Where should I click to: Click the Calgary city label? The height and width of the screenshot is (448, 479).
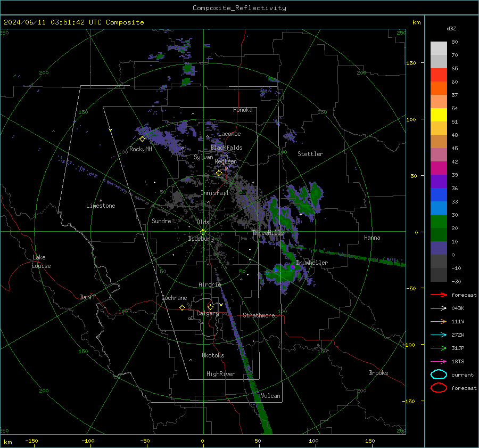pos(208,313)
